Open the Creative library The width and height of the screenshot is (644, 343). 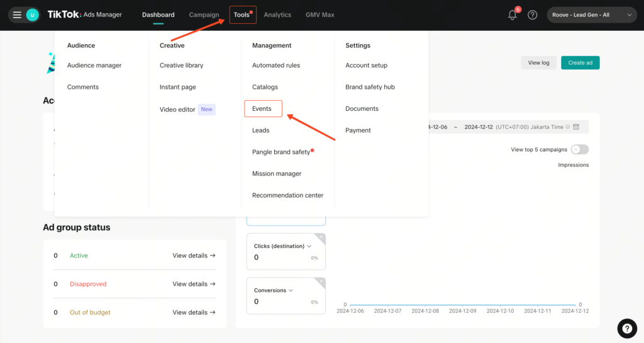pyautogui.click(x=181, y=65)
